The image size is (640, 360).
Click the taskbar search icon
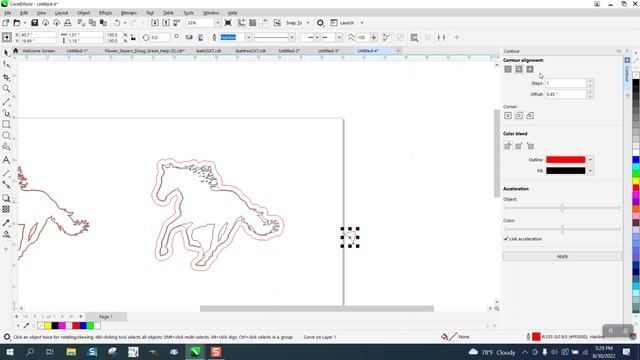pyautogui.click(x=30, y=352)
